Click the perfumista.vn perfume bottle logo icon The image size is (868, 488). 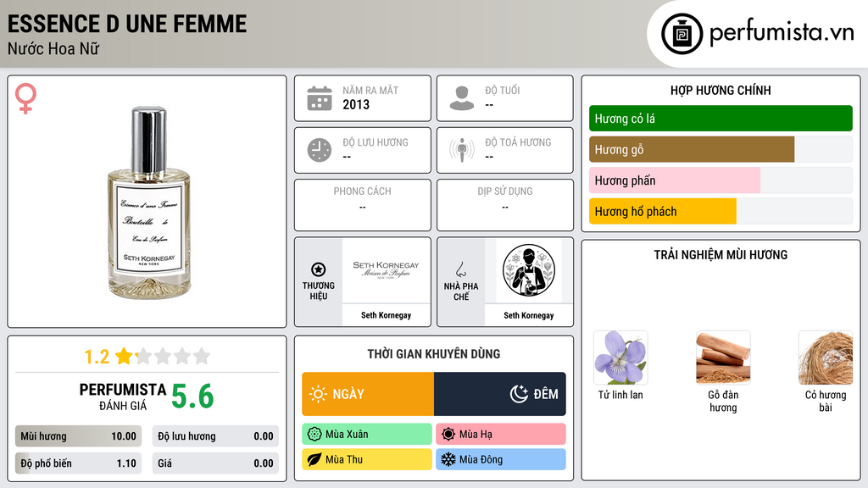[x=682, y=34]
